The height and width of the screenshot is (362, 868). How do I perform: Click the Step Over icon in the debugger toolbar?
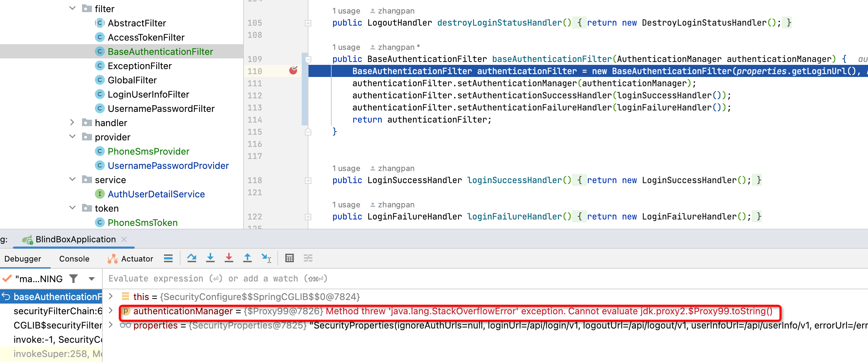(192, 258)
